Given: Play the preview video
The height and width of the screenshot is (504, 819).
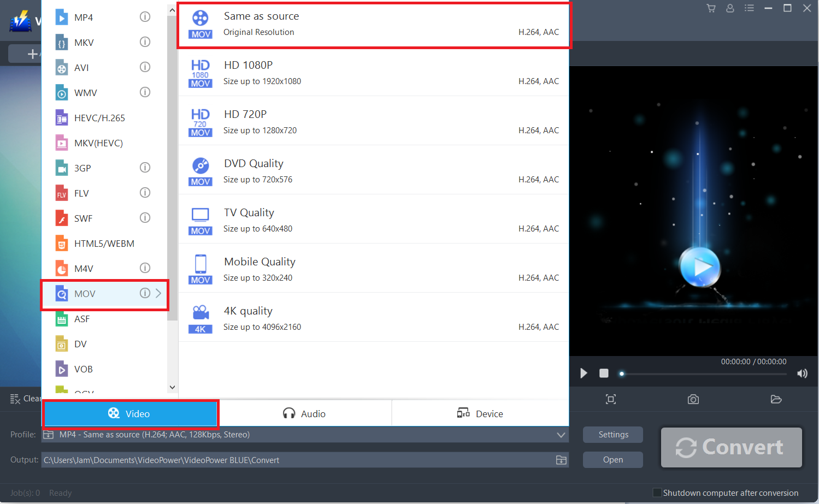Looking at the screenshot, I should (x=584, y=373).
